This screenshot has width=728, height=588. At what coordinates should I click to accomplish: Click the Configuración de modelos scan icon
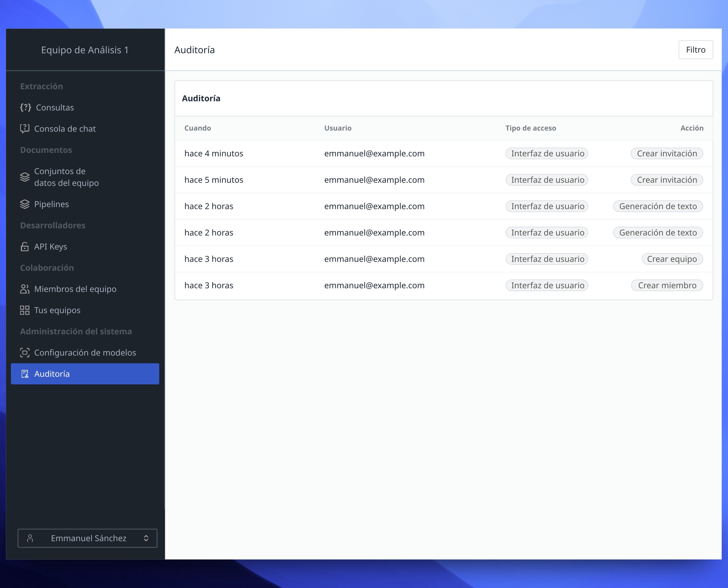click(x=25, y=353)
